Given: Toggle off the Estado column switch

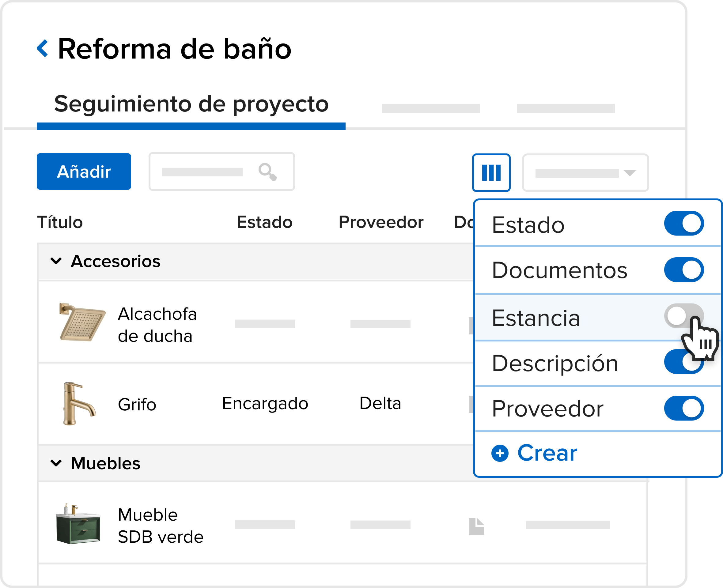Looking at the screenshot, I should coord(684,223).
